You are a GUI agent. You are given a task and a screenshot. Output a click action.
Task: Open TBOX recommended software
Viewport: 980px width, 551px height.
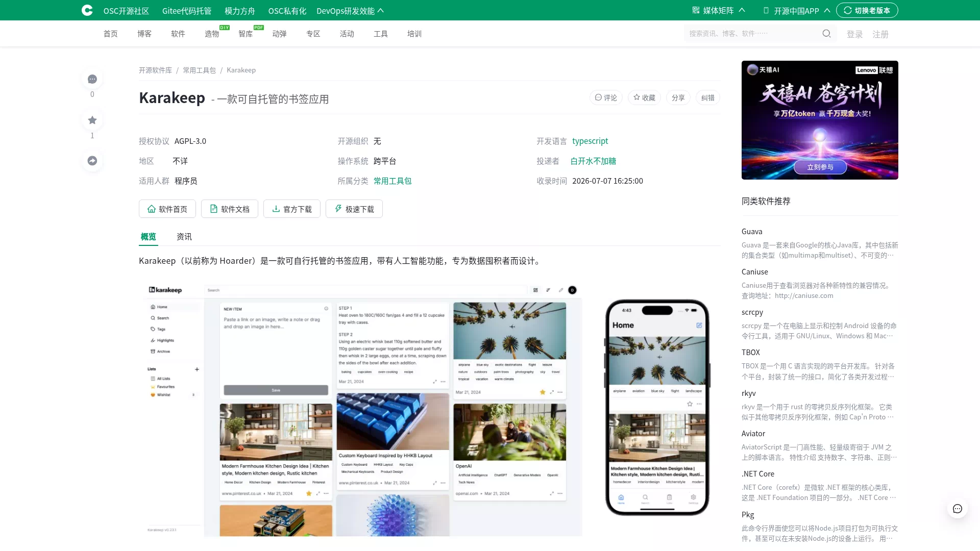tap(751, 353)
